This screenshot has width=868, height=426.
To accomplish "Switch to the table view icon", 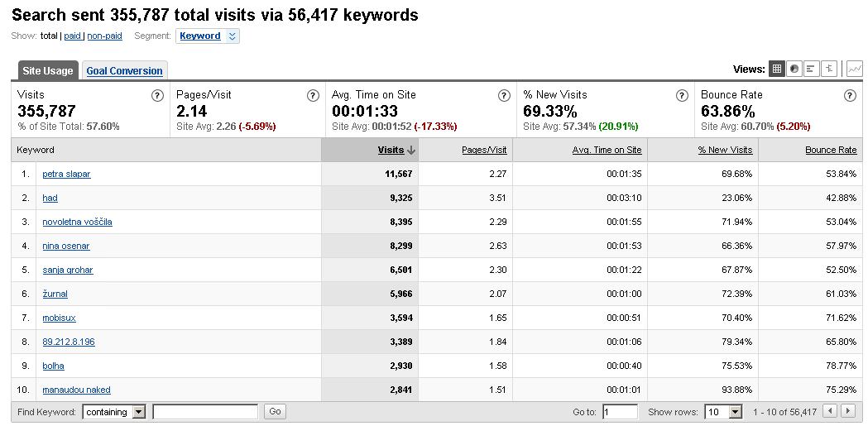I will coord(777,69).
